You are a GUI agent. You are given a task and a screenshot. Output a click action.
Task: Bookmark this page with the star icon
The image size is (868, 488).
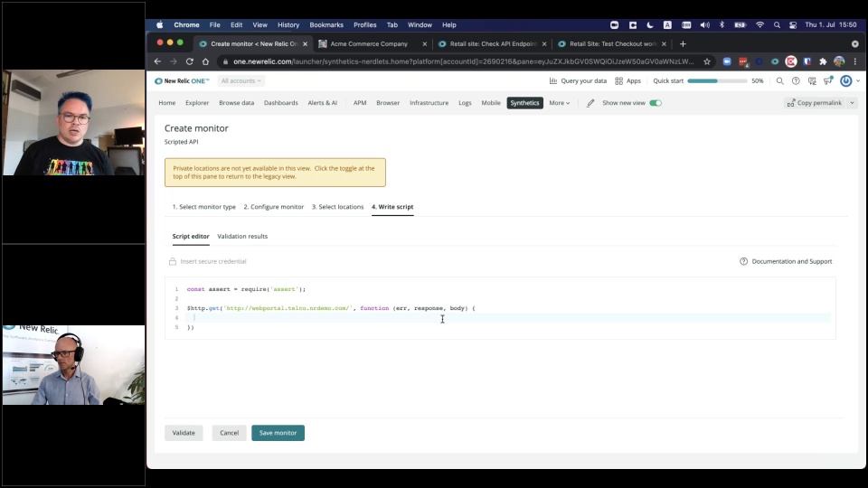[707, 61]
